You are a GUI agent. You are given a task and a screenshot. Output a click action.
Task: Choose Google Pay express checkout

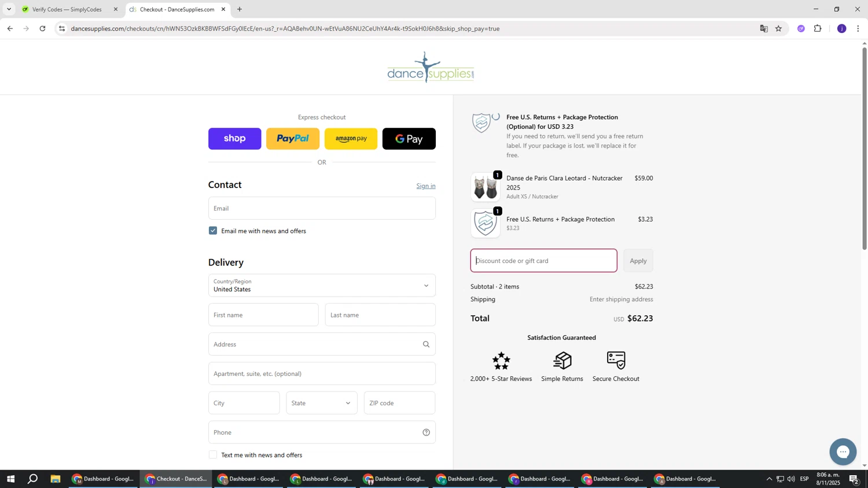(x=409, y=139)
